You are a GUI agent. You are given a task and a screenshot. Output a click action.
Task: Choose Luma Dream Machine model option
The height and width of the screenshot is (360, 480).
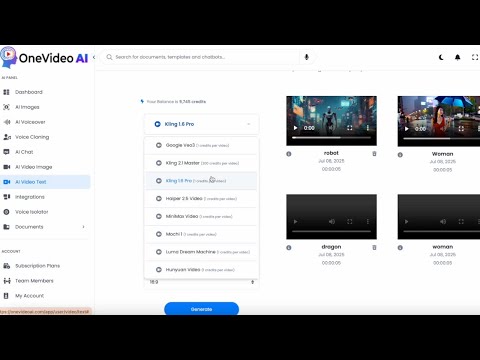[x=201, y=252]
